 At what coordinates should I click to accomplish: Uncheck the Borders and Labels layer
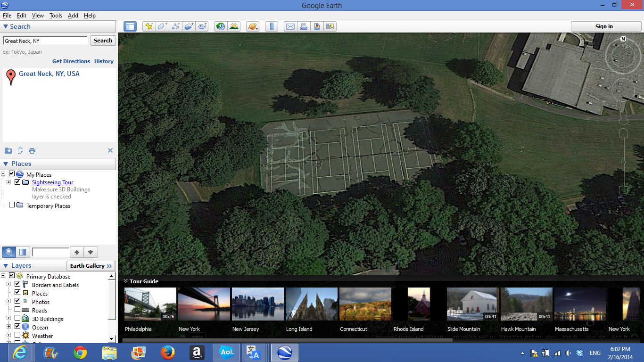17,285
